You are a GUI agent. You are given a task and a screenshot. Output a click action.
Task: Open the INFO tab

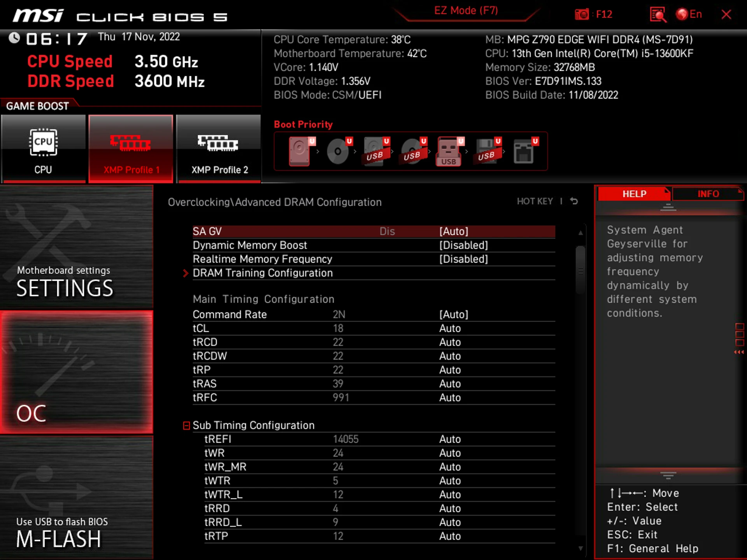(708, 194)
